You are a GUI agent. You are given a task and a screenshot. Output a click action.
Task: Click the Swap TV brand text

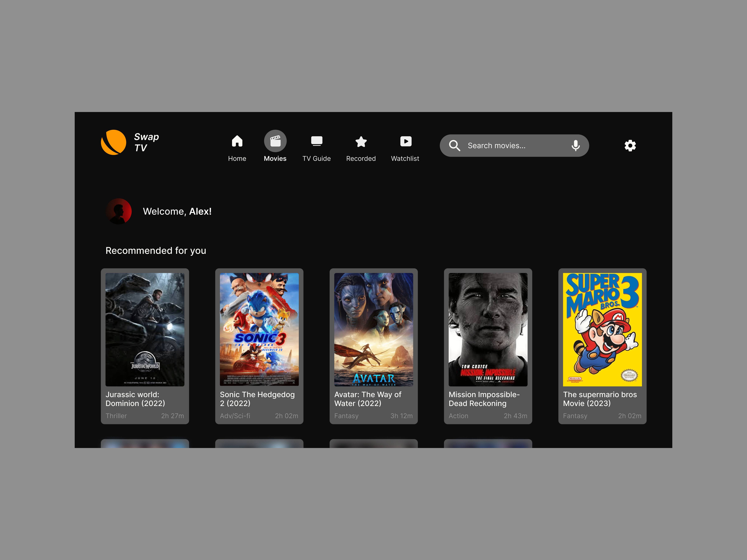click(x=146, y=142)
